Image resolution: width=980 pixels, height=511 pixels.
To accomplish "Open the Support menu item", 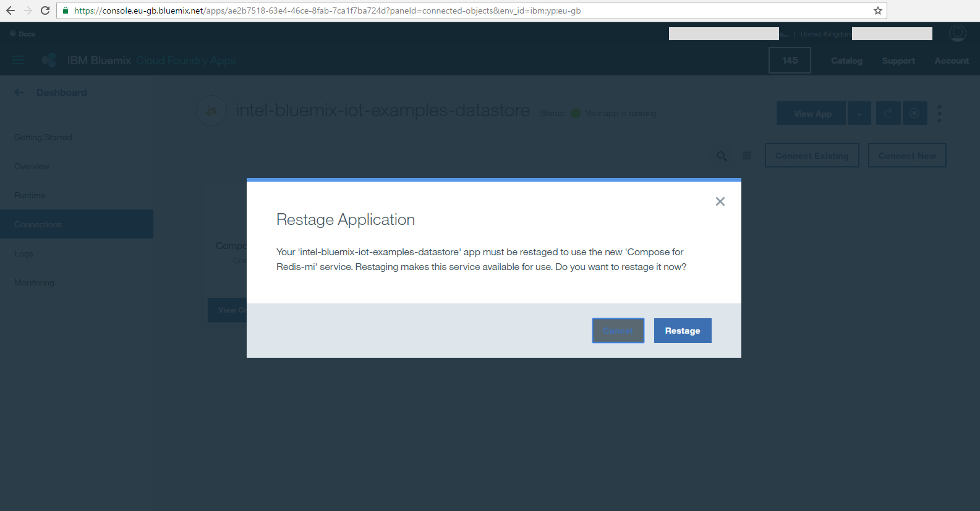I will pyautogui.click(x=898, y=61).
